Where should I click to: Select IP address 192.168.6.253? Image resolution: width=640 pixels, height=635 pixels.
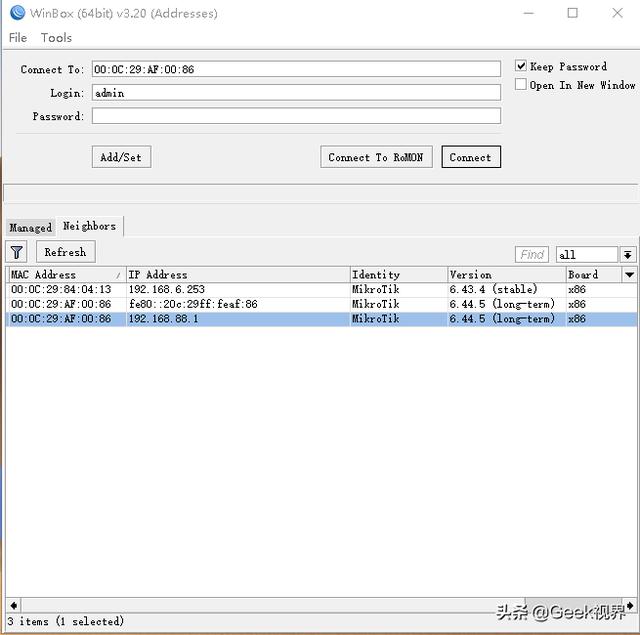(x=167, y=289)
